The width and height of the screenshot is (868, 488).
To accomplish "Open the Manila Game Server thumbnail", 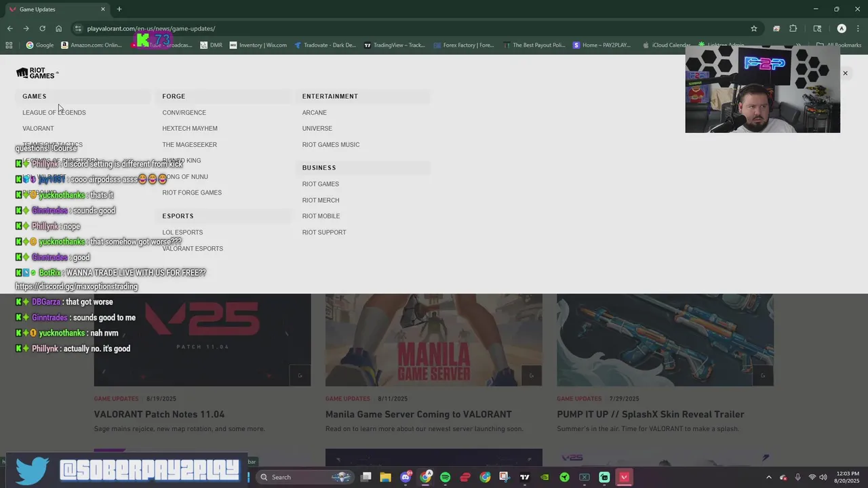I will click(x=434, y=340).
